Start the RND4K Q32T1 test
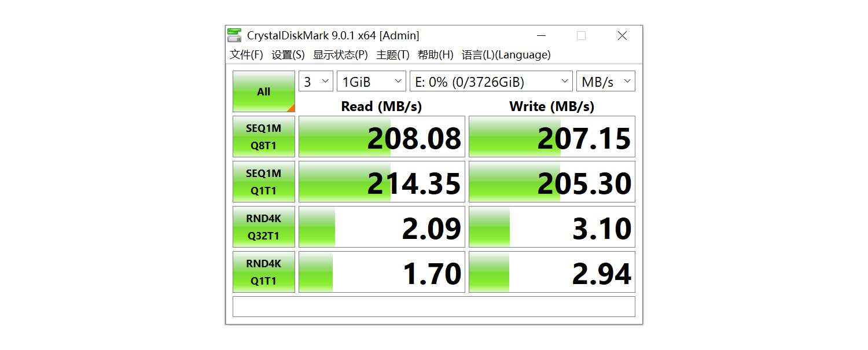868x350 pixels. tap(264, 227)
